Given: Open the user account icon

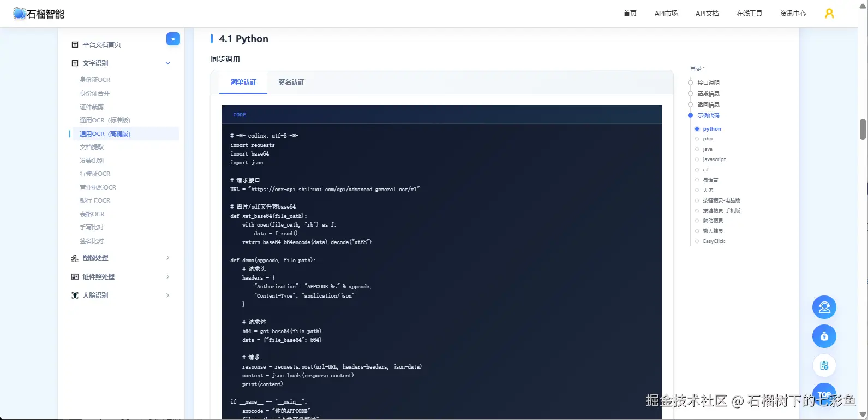Looking at the screenshot, I should (829, 14).
